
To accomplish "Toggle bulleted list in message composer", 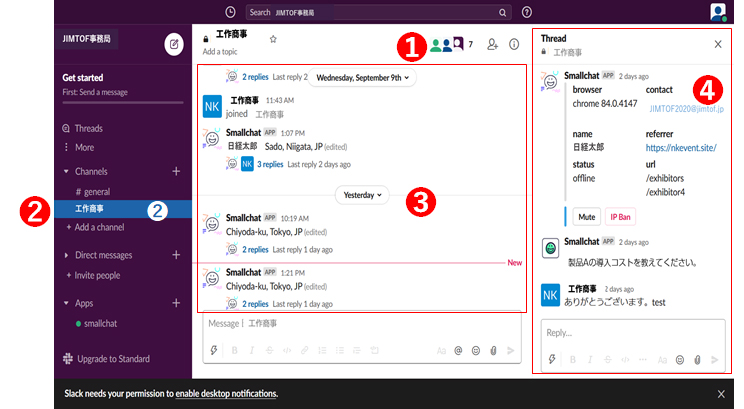I will [340, 351].
